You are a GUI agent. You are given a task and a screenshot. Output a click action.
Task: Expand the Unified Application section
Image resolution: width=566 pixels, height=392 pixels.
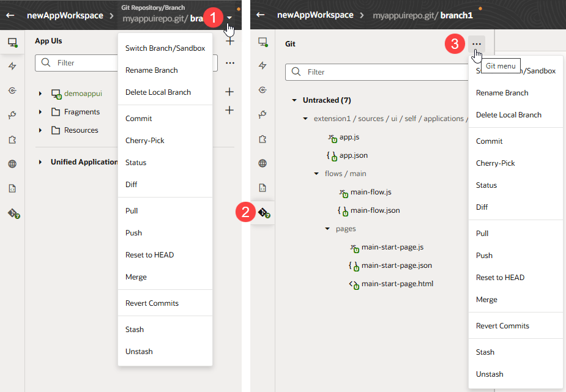[x=40, y=162]
